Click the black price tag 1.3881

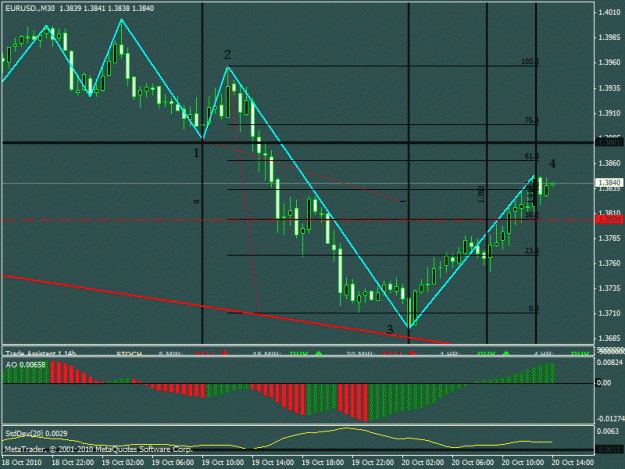click(609, 142)
